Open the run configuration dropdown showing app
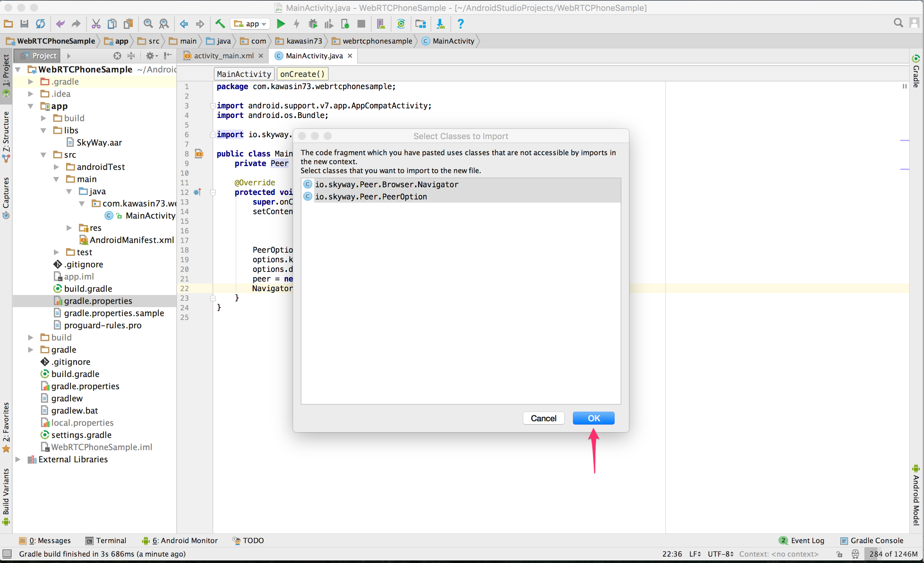The height and width of the screenshot is (563, 924). (250, 24)
